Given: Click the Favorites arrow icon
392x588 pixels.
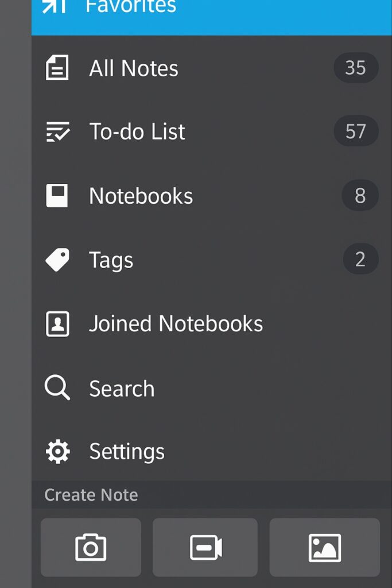Looking at the screenshot, I should (55, 6).
